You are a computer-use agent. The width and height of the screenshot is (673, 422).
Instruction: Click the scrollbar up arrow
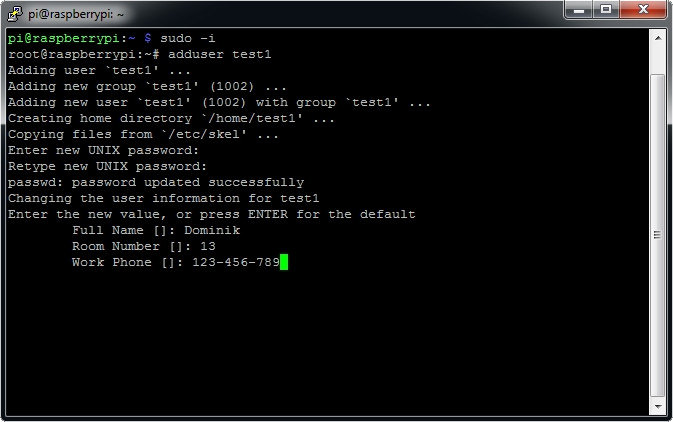coord(658,37)
